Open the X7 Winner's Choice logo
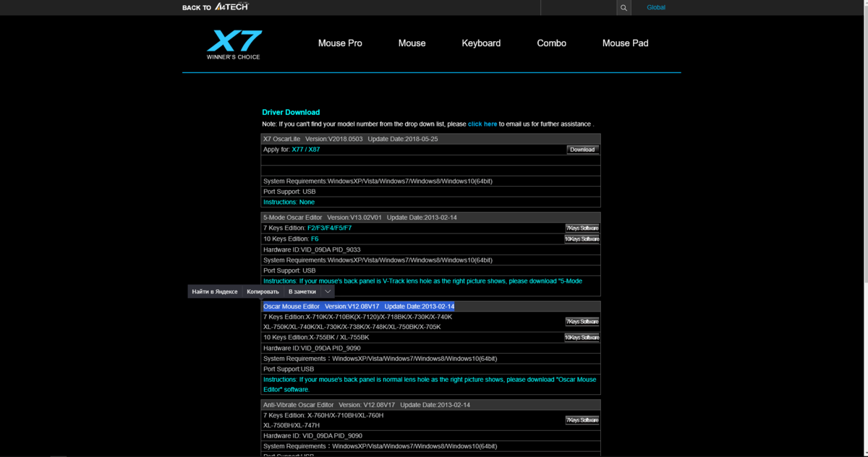This screenshot has height=457, width=868. coord(234,44)
